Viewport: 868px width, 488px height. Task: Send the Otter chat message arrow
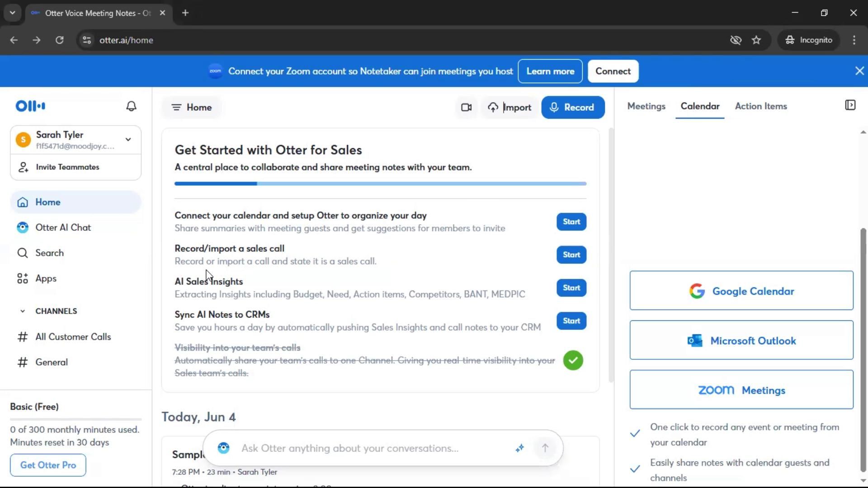click(545, 448)
